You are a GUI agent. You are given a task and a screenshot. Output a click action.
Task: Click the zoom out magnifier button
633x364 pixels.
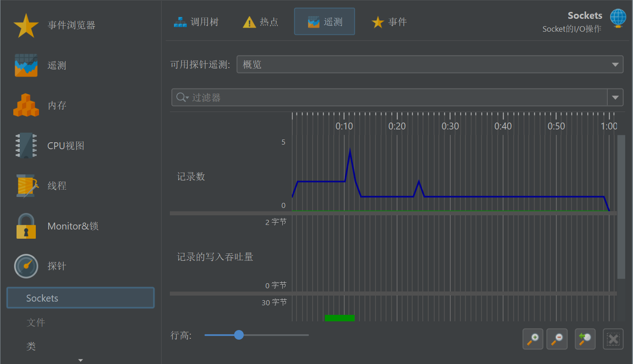(557, 339)
